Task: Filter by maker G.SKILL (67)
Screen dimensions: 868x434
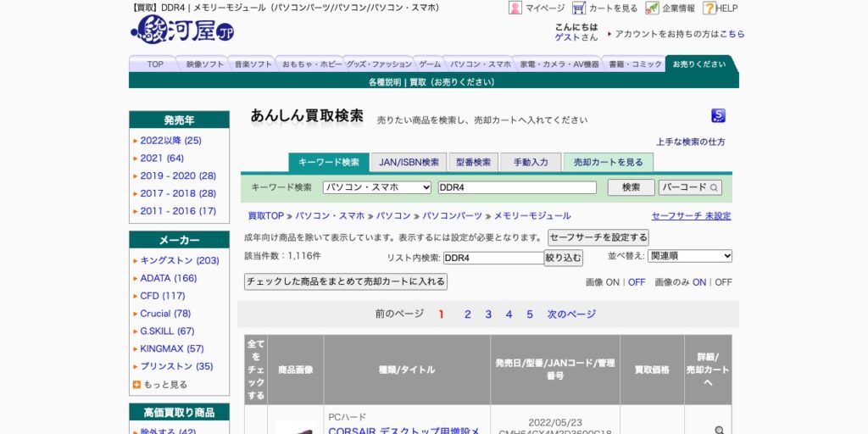Action: point(167,331)
